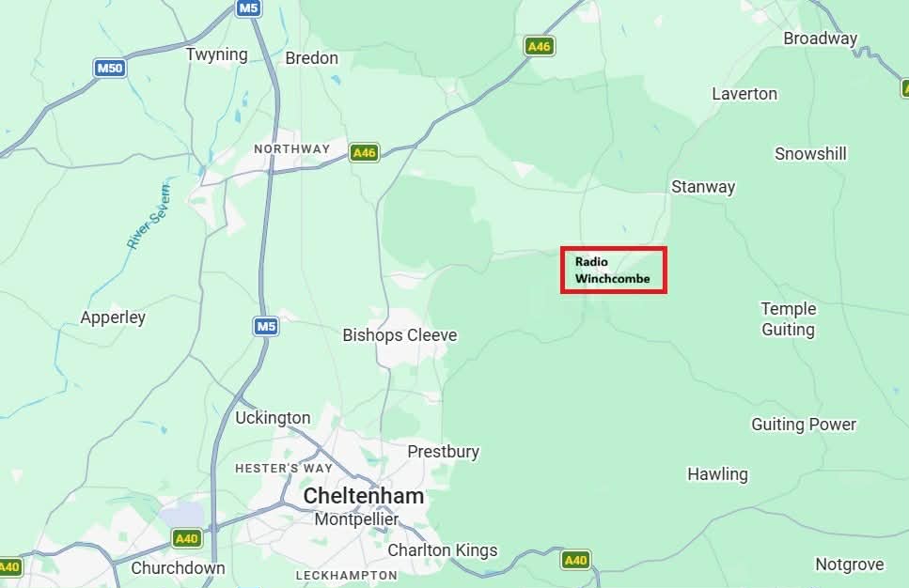The width and height of the screenshot is (909, 588).
Task: Select the Radio Winchcombe red box
Action: point(613,270)
